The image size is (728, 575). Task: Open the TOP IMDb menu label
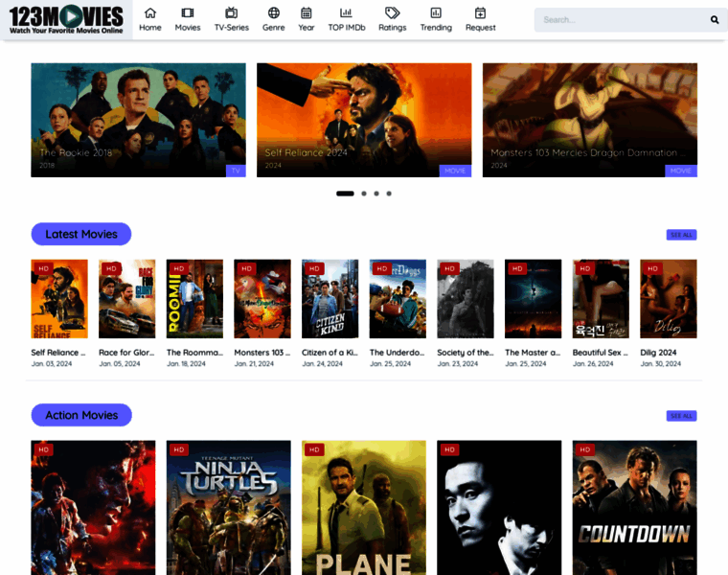pyautogui.click(x=347, y=28)
